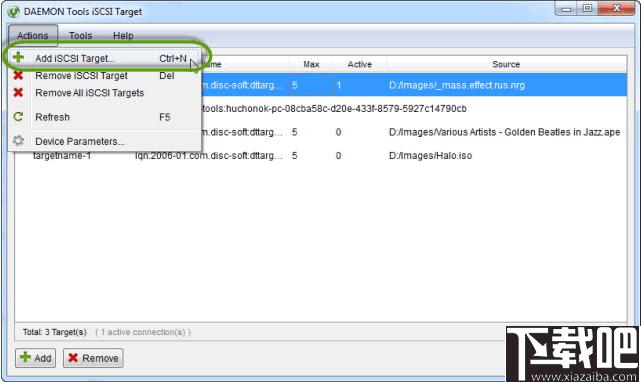Screen dimensions: 641x382
Task: Minimize the DAEMON Tools iSCSI Target window
Action: [x=566, y=9]
